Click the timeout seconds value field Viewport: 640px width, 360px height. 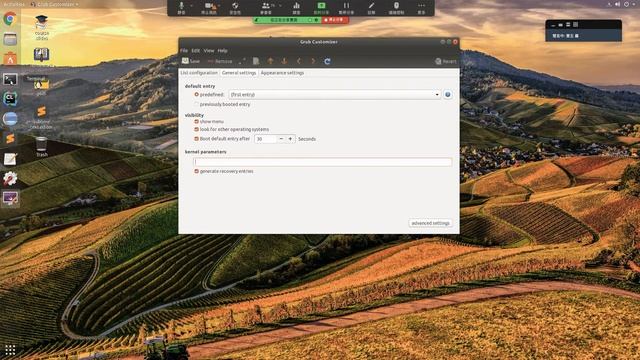click(x=265, y=139)
